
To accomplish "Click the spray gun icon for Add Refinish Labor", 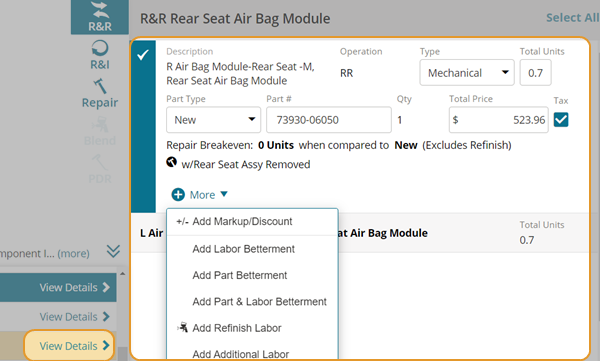I will tap(183, 327).
